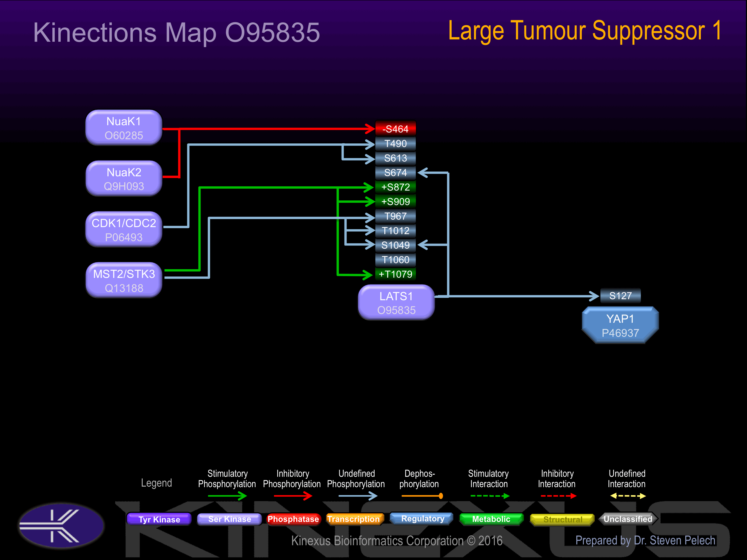Click the CDK1/CDC2 P06493 node
The width and height of the screenshot is (747, 560).
124,229
